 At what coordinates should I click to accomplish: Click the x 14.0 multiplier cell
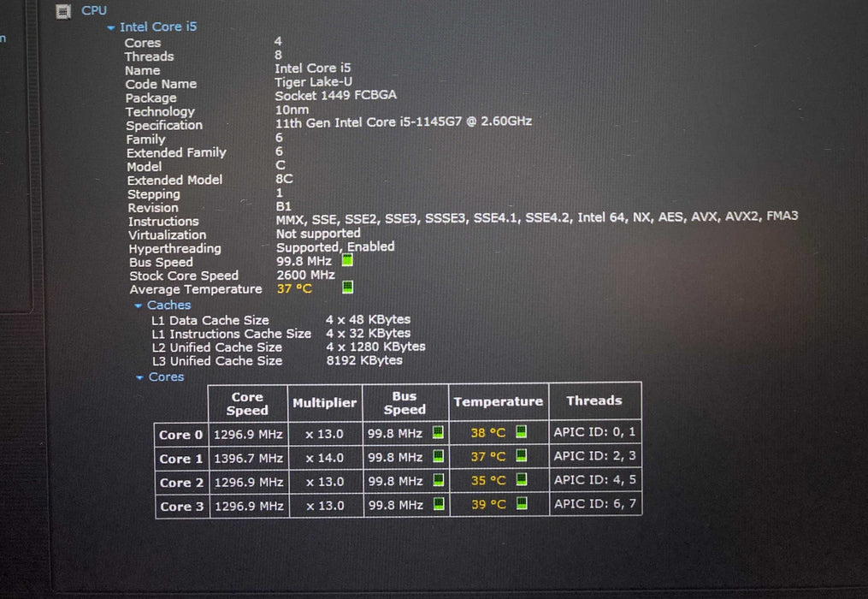[x=325, y=458]
